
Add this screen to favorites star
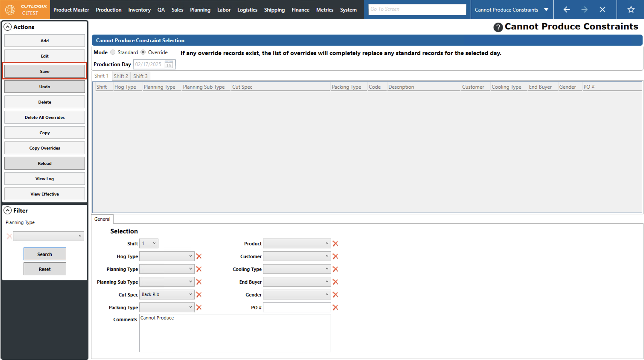pyautogui.click(x=631, y=10)
